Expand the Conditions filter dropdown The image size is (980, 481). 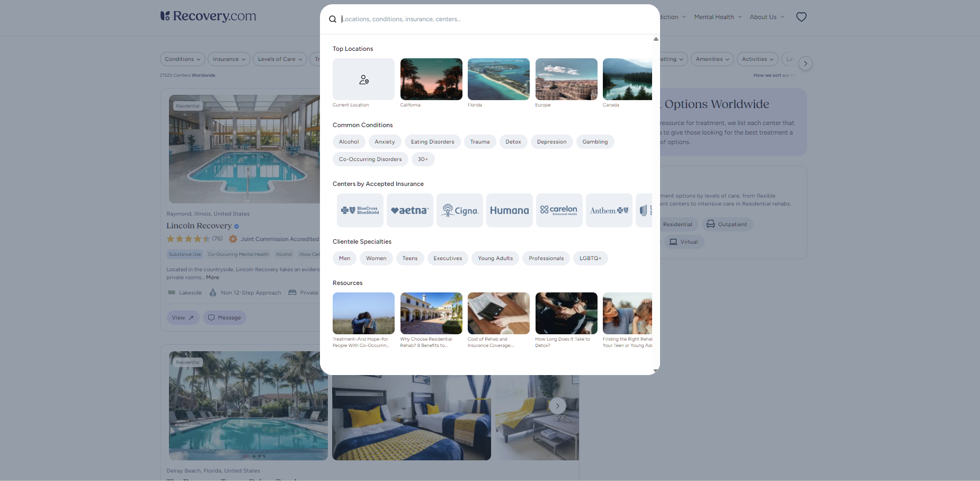pos(182,59)
